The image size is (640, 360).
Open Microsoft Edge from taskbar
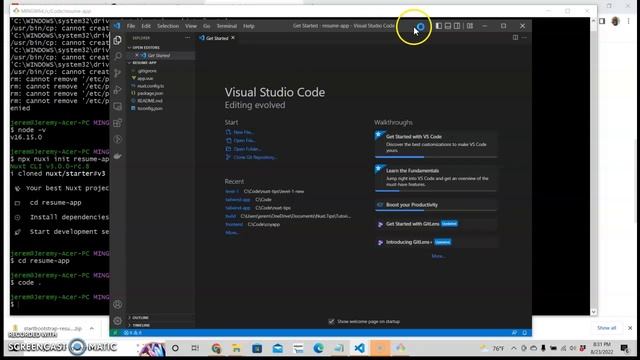[318, 348]
